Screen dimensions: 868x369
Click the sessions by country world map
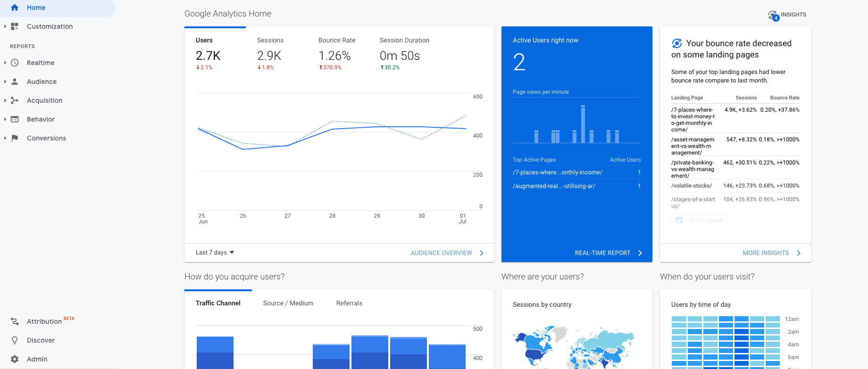(x=574, y=346)
